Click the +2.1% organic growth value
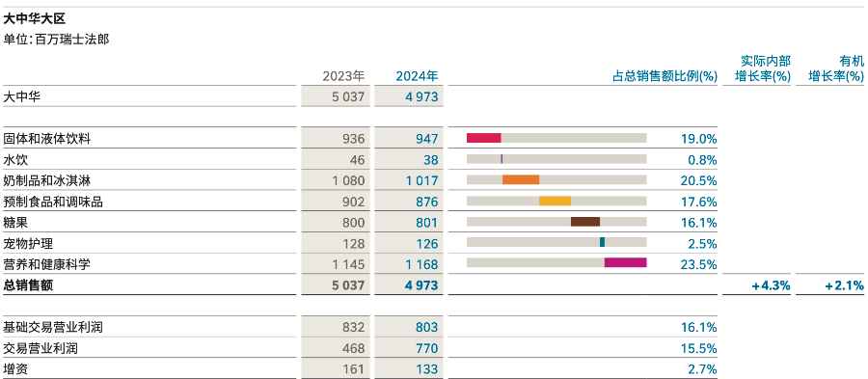 click(x=844, y=285)
